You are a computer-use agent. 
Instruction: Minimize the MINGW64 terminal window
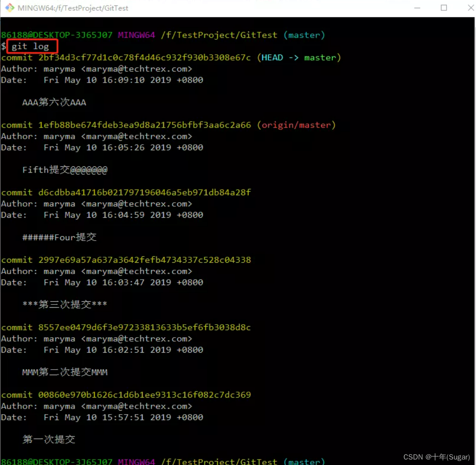coord(417,8)
